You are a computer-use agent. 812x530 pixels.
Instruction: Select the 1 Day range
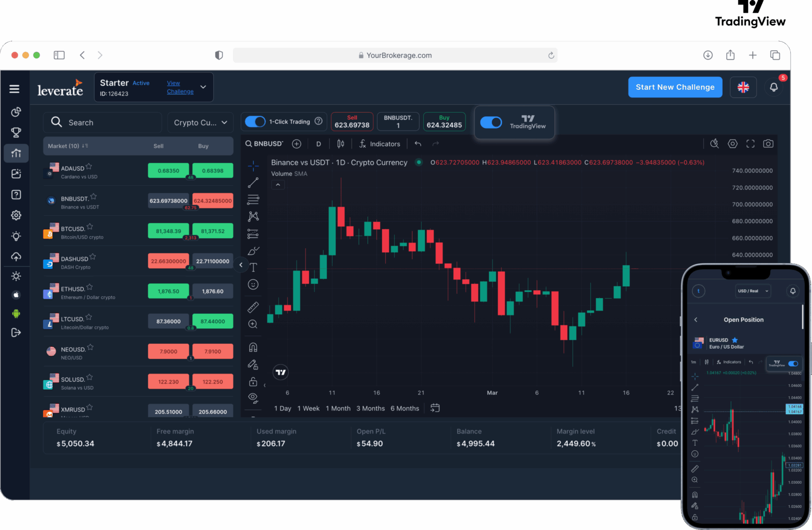coord(283,408)
